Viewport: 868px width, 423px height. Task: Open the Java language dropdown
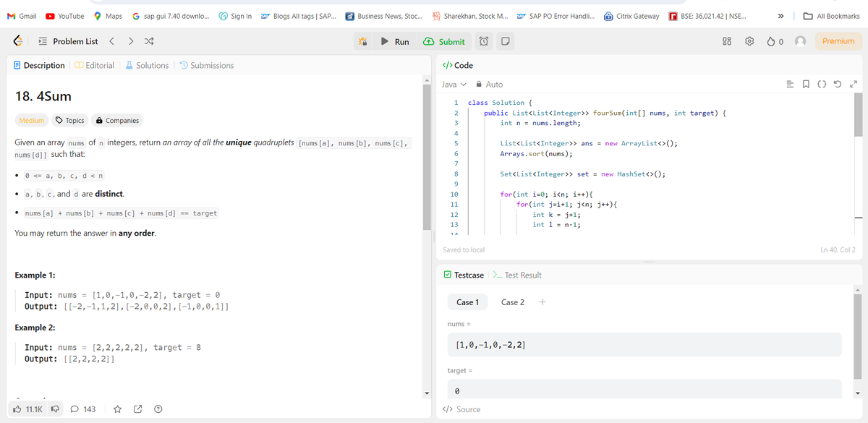pyautogui.click(x=454, y=85)
